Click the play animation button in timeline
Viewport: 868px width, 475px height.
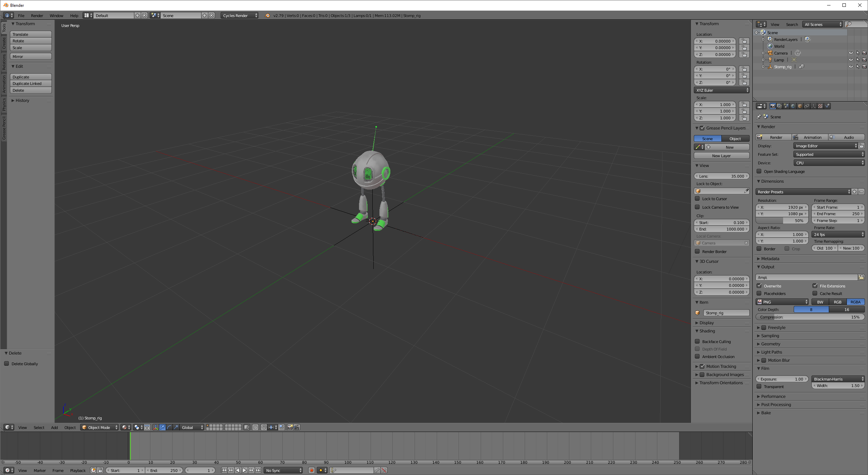click(x=244, y=470)
